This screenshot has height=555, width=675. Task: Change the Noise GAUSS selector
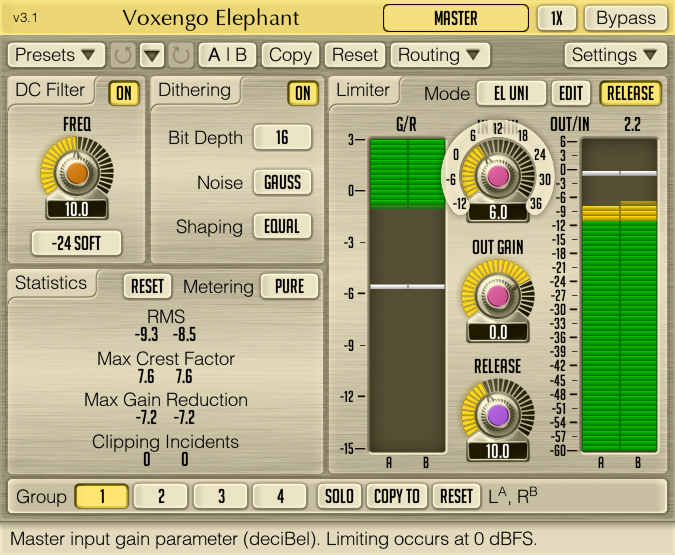point(282,182)
